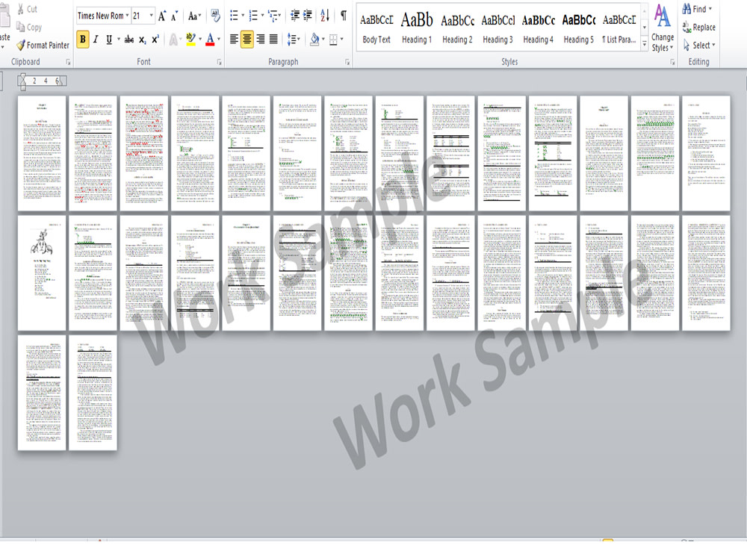Toggle underline formatting
Screen dimensions: 747x560
[x=108, y=40]
